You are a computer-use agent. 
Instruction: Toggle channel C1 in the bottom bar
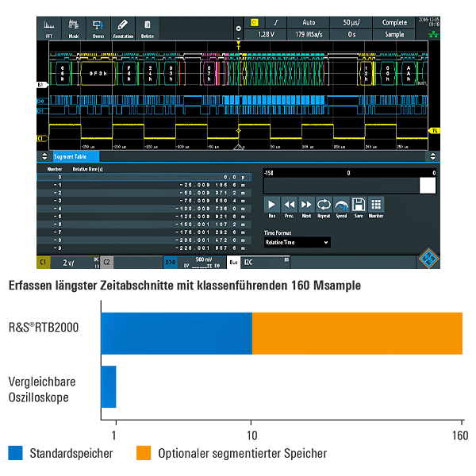click(43, 263)
